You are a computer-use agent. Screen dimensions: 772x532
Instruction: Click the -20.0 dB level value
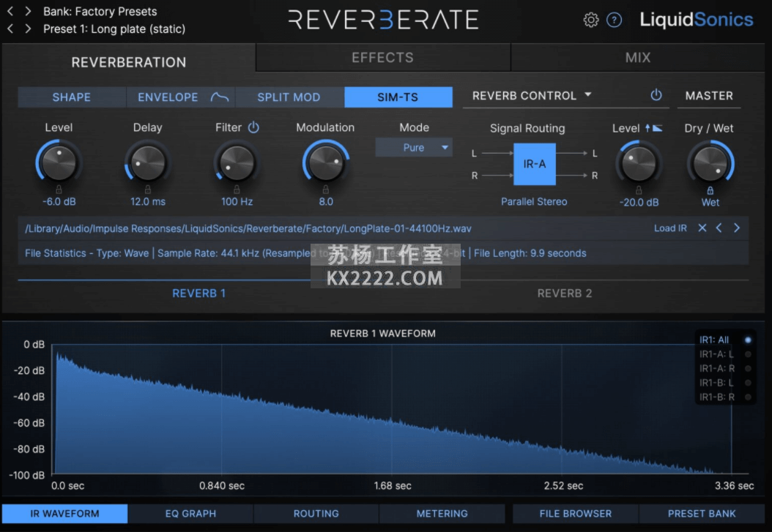pos(639,203)
